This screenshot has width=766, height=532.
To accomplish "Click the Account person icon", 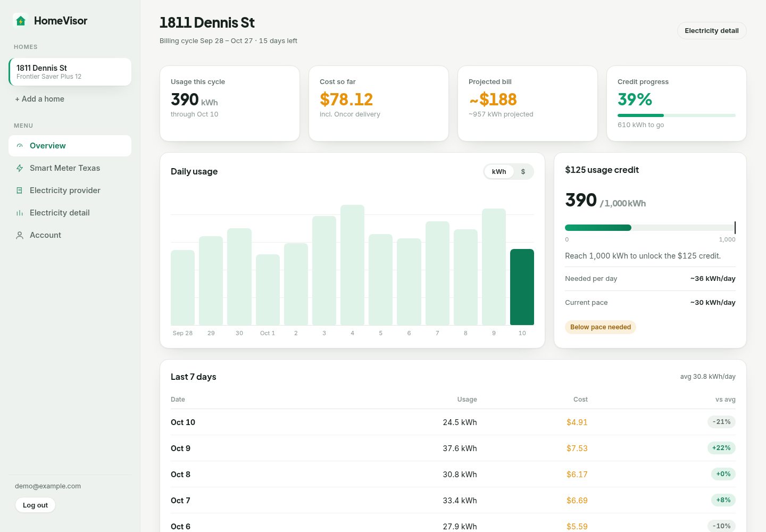I will pos(20,235).
